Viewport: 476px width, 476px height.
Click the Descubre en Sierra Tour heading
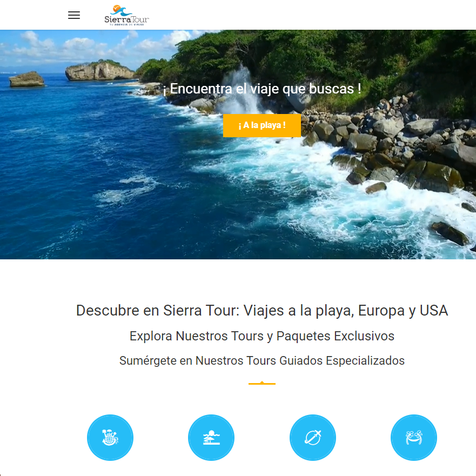[262, 311]
